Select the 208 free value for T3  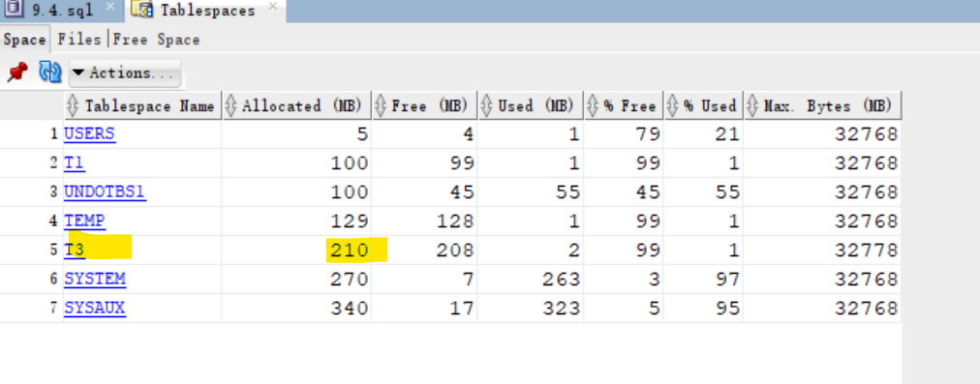(455, 251)
